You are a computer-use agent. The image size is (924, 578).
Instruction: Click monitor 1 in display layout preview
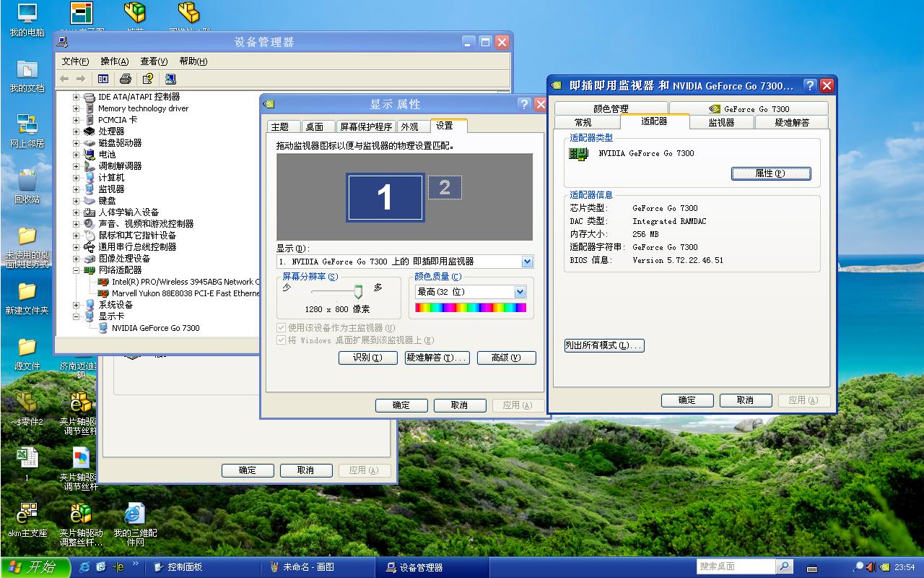tap(385, 197)
